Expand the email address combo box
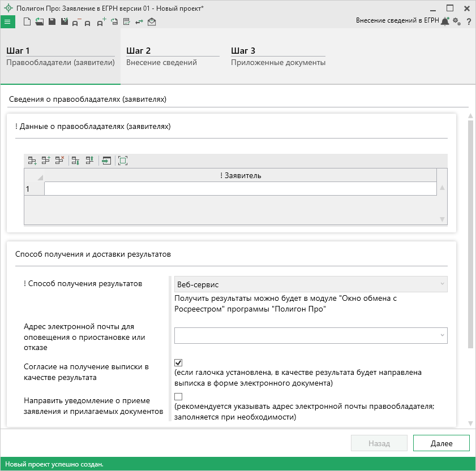This screenshot has width=476, height=471. coord(441,335)
